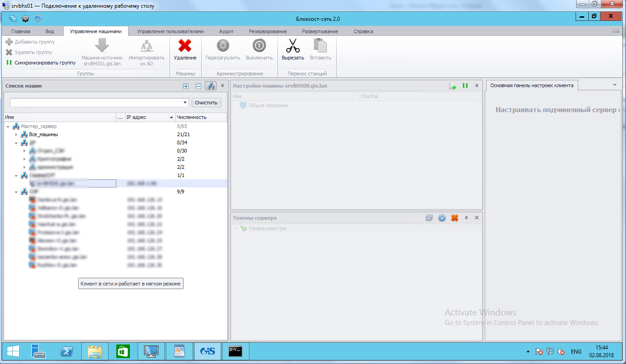Open the Справка ribbon tab
626x364 pixels.
pos(363,31)
